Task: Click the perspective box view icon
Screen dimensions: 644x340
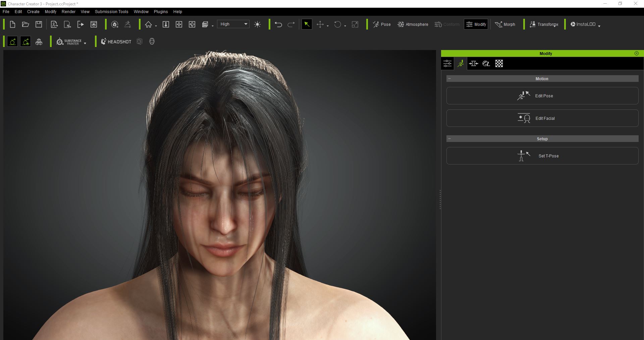Action: (205, 24)
